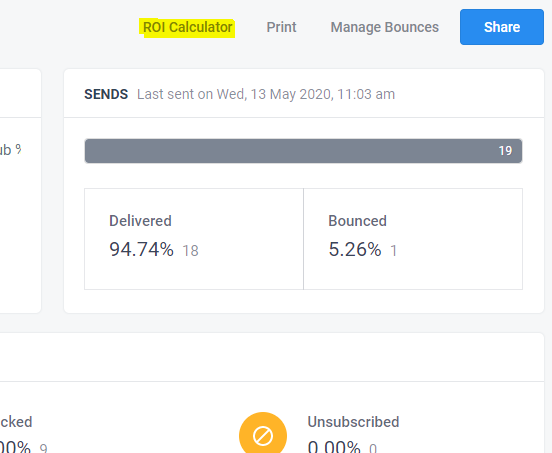The width and height of the screenshot is (552, 453).
Task: Click the Last sent date text
Action: [x=266, y=94]
